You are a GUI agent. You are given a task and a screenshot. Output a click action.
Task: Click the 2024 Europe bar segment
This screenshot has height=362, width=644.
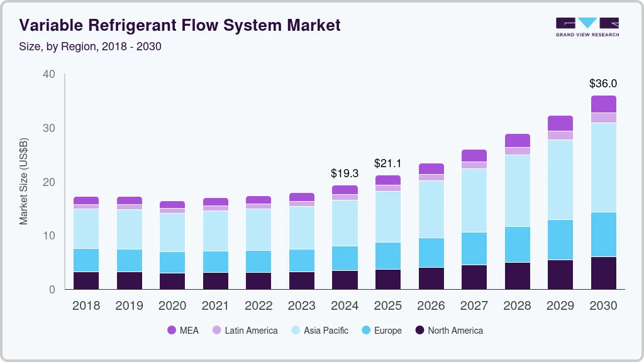point(345,258)
